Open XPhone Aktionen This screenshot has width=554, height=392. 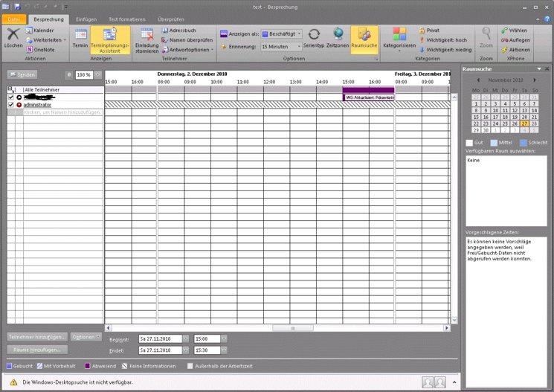coord(515,50)
